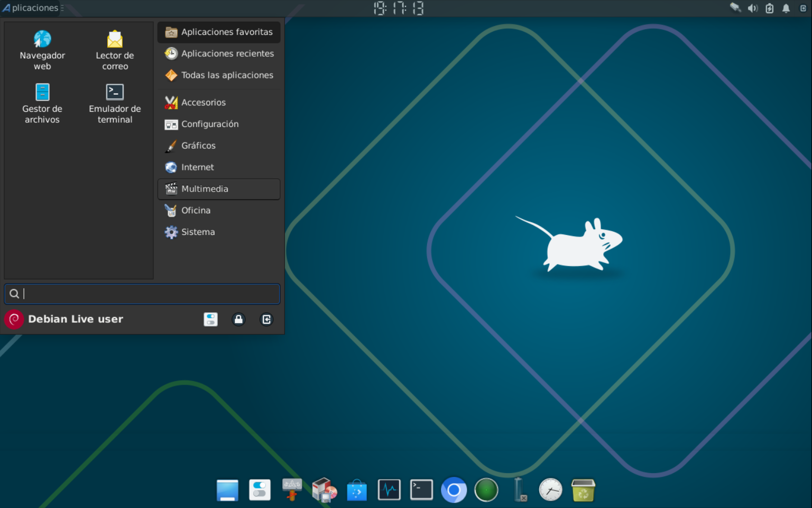
Task: Launch the task manager from the dock
Action: 389,490
